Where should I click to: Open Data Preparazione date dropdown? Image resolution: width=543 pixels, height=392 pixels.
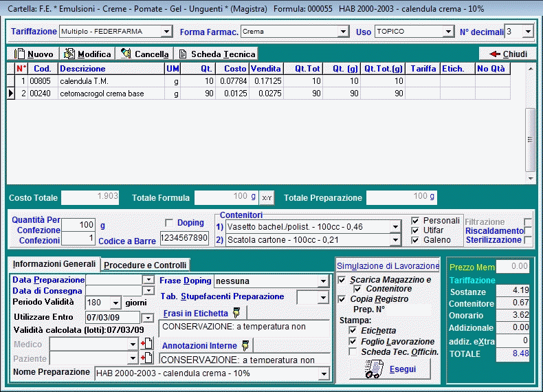click(148, 280)
